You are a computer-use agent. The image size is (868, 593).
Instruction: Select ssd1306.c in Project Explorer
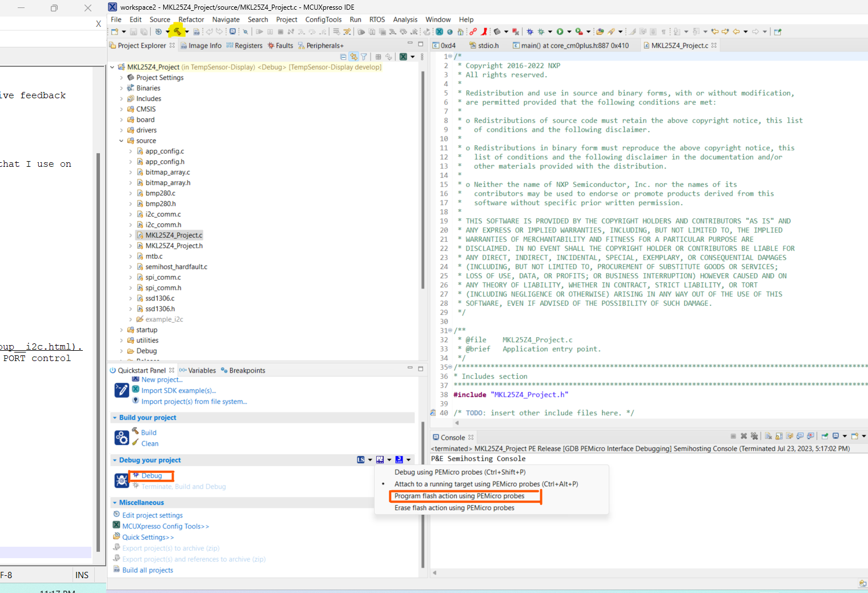[159, 298]
